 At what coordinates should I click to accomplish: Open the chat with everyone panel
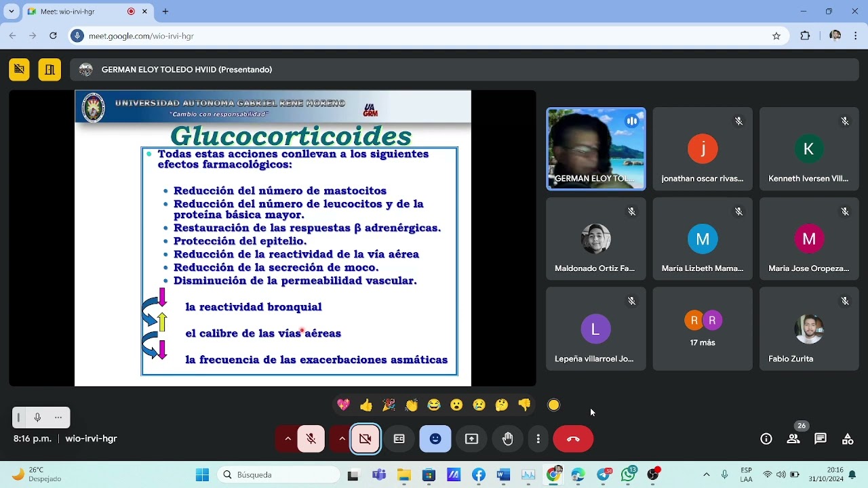[x=821, y=439]
